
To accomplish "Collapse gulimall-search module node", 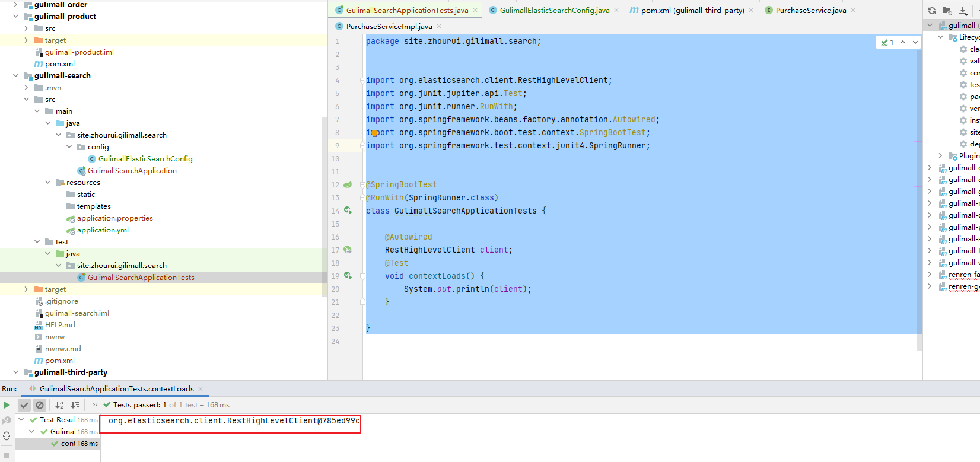I will (15, 75).
